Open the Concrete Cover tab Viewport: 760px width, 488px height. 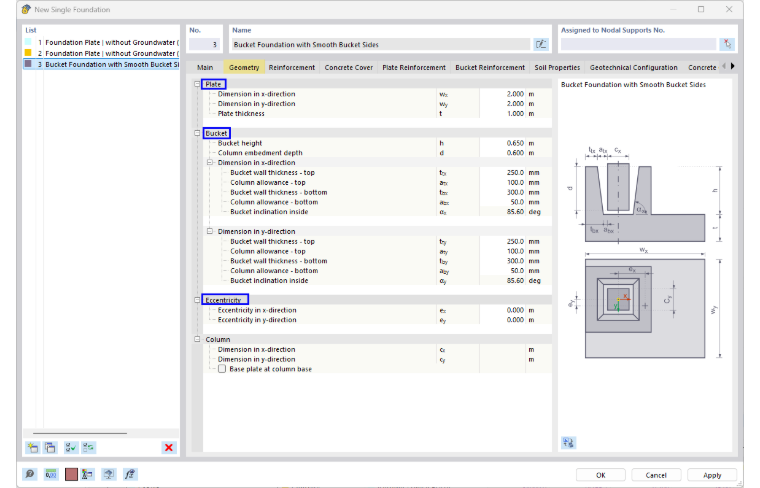pos(348,67)
